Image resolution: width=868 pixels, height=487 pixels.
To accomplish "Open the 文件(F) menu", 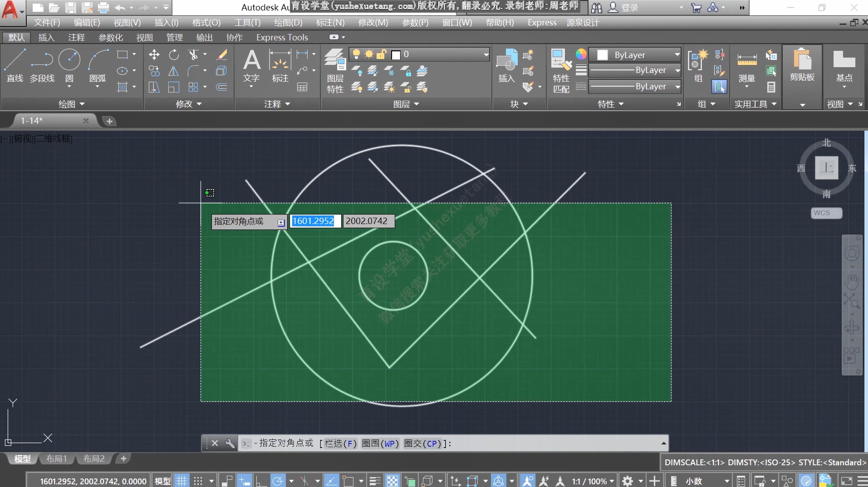I will [47, 22].
